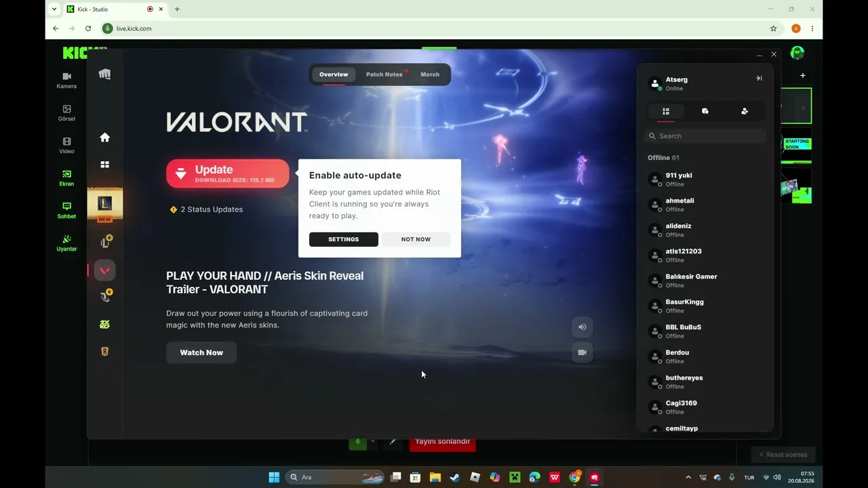Viewport: 868px width, 488px height.
Task: Select friend BasurKingg
Action: coord(705,306)
